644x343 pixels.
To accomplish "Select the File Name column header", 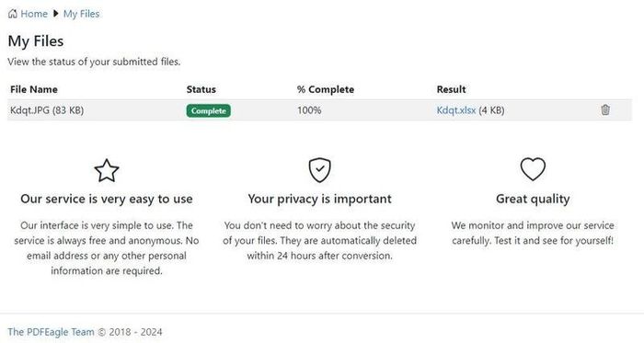I will click(x=34, y=89).
